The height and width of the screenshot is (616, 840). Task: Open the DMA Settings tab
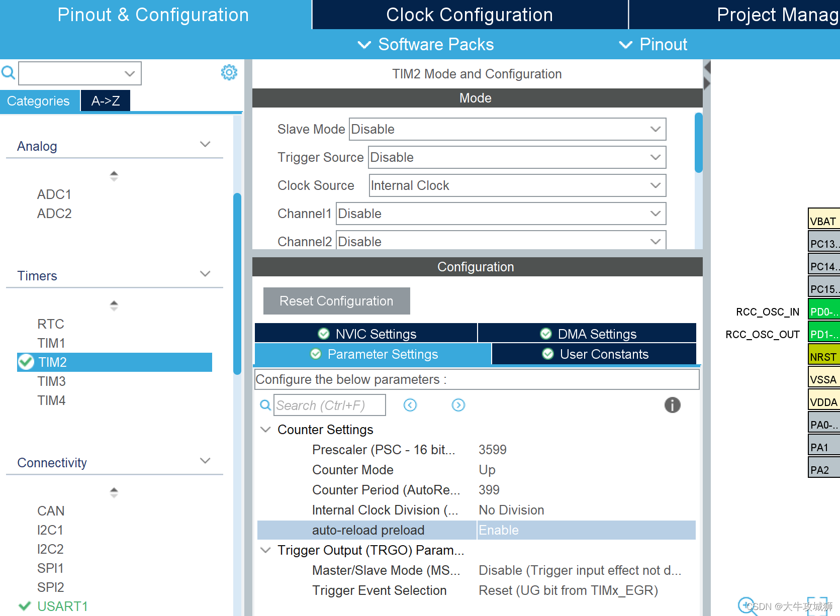(x=587, y=334)
